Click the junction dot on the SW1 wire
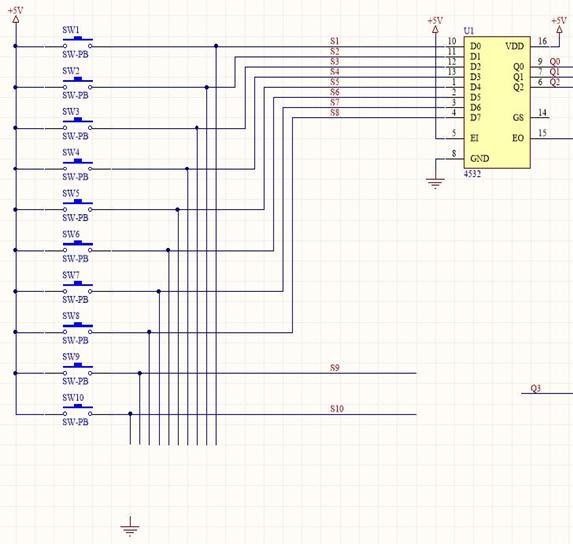This screenshot has width=573, height=544. [x=216, y=46]
